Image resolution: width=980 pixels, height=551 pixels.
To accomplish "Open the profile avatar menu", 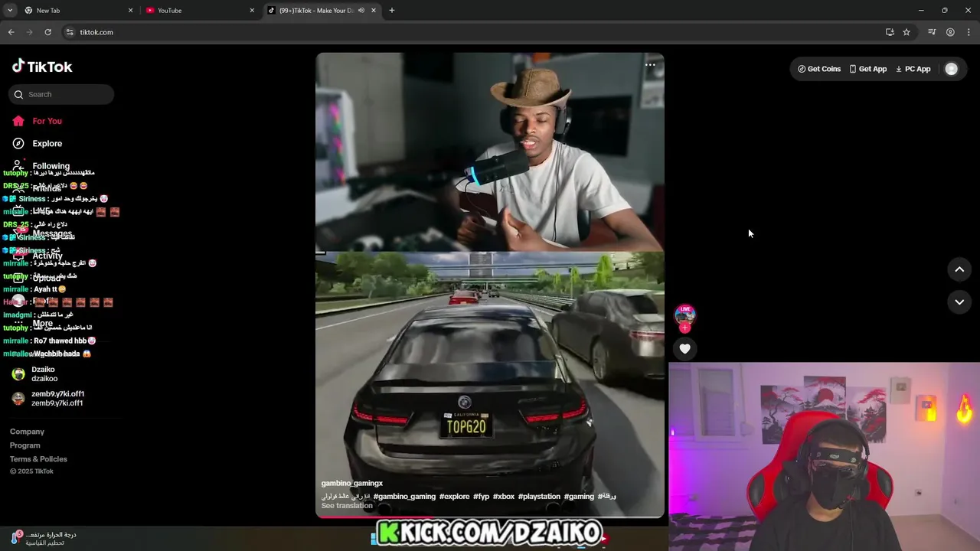I will pyautogui.click(x=951, y=69).
